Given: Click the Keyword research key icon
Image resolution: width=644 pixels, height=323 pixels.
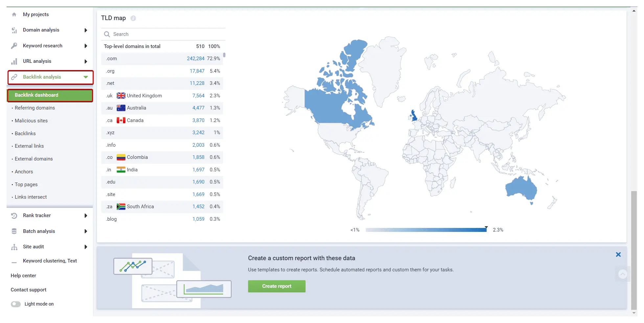Looking at the screenshot, I should pos(14,46).
